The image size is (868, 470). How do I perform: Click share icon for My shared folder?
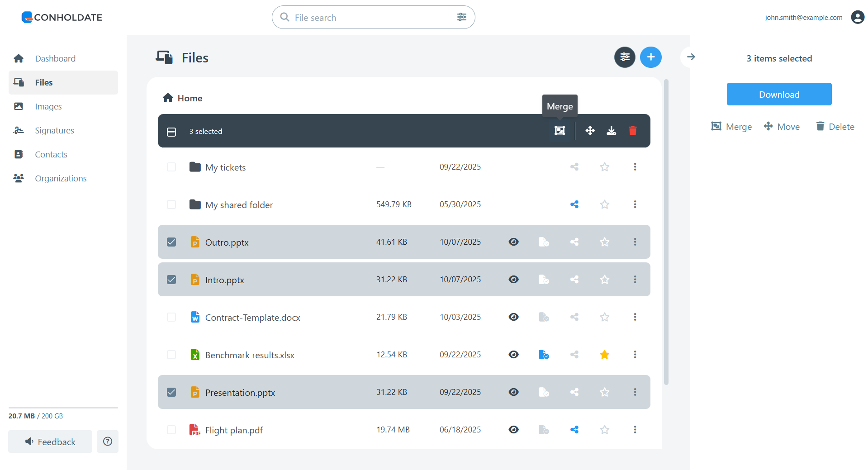click(x=574, y=204)
